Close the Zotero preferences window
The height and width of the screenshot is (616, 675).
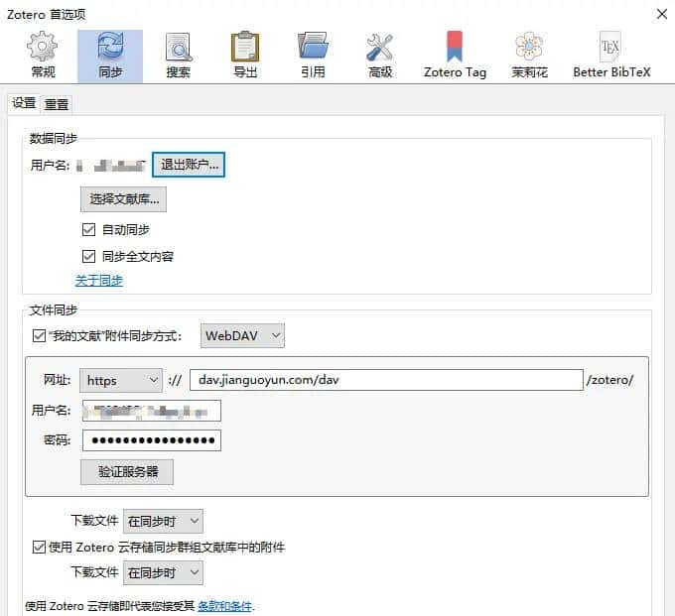coord(662,14)
